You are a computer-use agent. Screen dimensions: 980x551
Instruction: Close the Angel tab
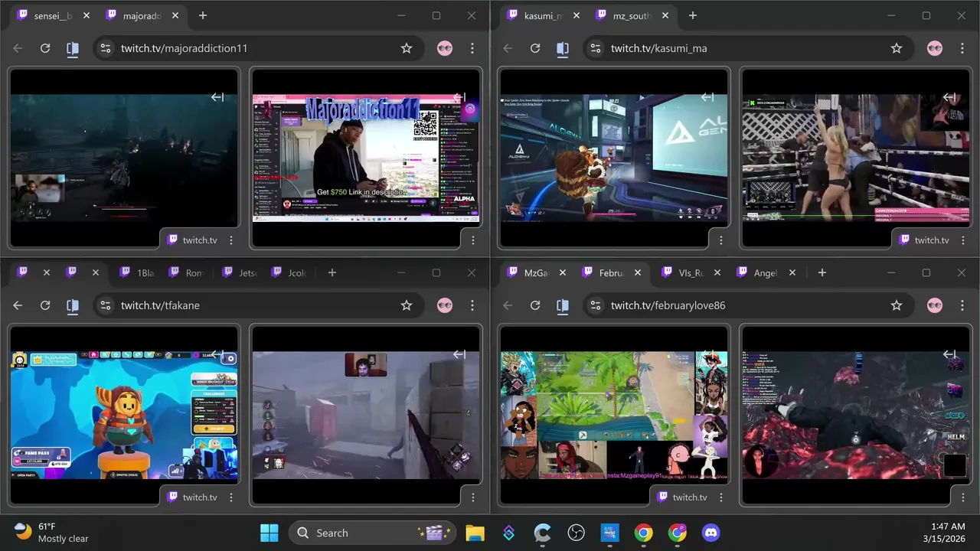point(792,272)
